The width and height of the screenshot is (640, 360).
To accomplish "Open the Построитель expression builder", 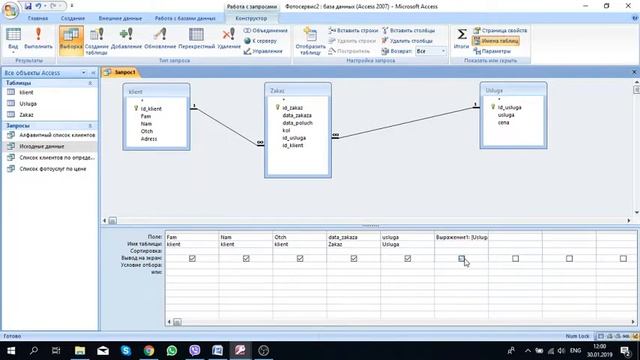I will [349, 51].
